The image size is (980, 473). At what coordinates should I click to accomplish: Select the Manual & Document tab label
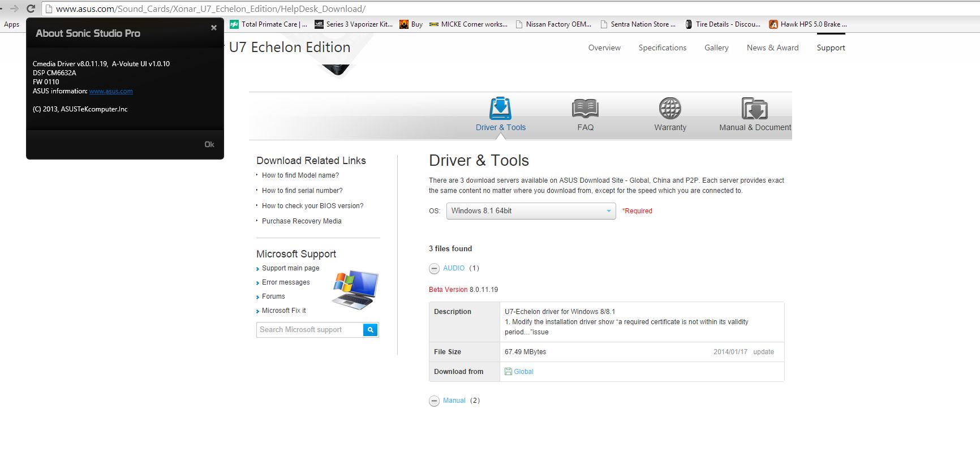[x=755, y=127]
